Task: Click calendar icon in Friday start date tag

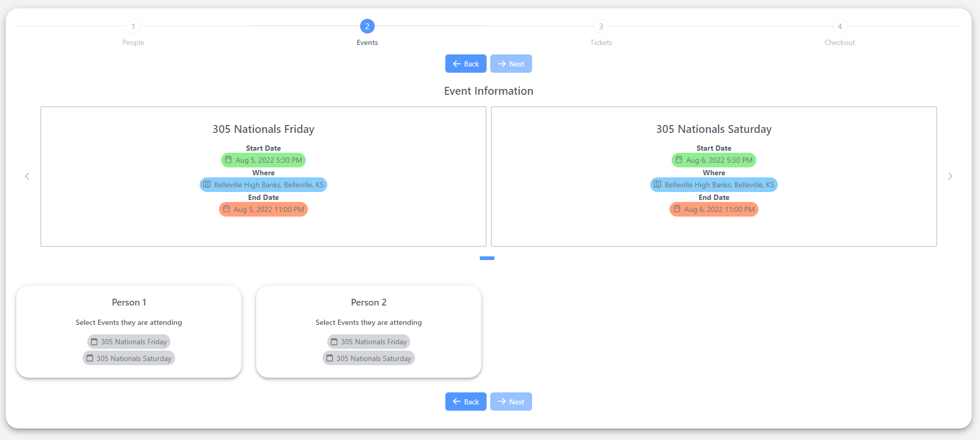Action: coord(228,160)
